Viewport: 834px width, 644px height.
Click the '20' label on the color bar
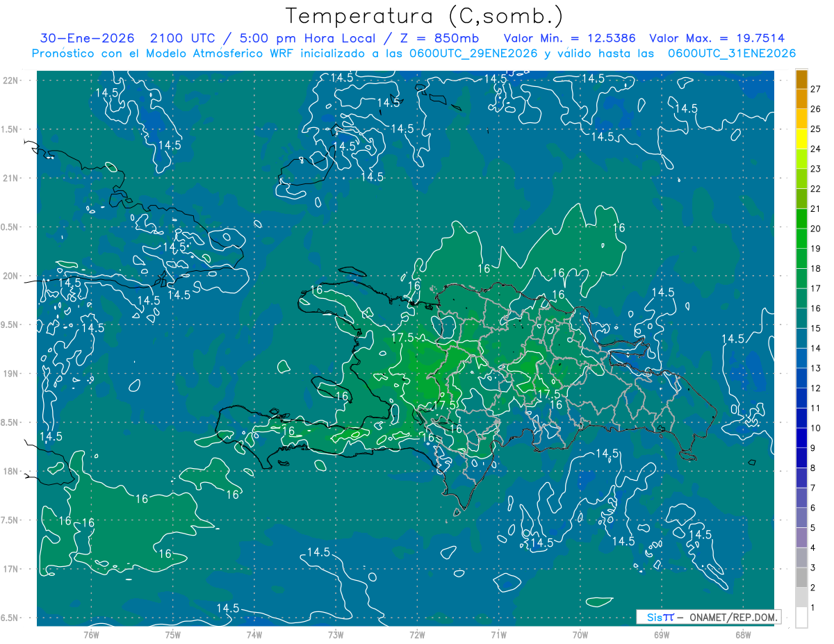point(815,229)
